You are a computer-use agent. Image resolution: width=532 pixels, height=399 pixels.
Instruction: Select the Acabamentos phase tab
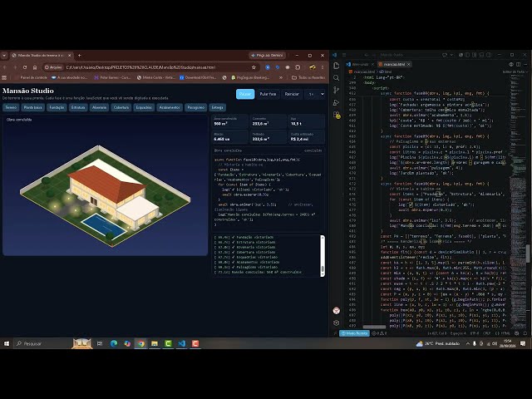tap(170, 107)
